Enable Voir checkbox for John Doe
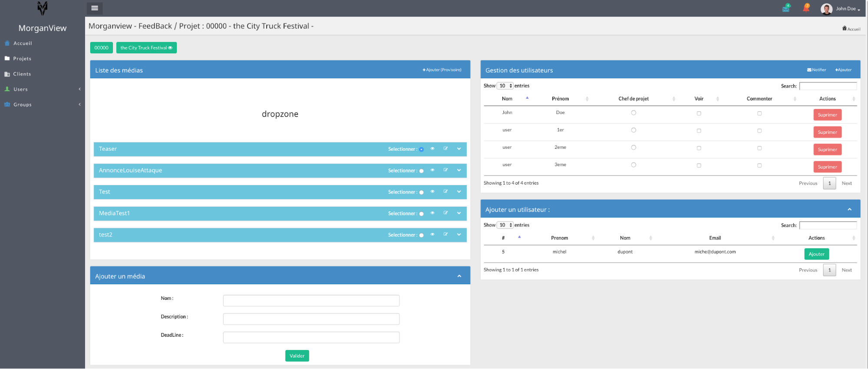868x369 pixels. tap(699, 113)
